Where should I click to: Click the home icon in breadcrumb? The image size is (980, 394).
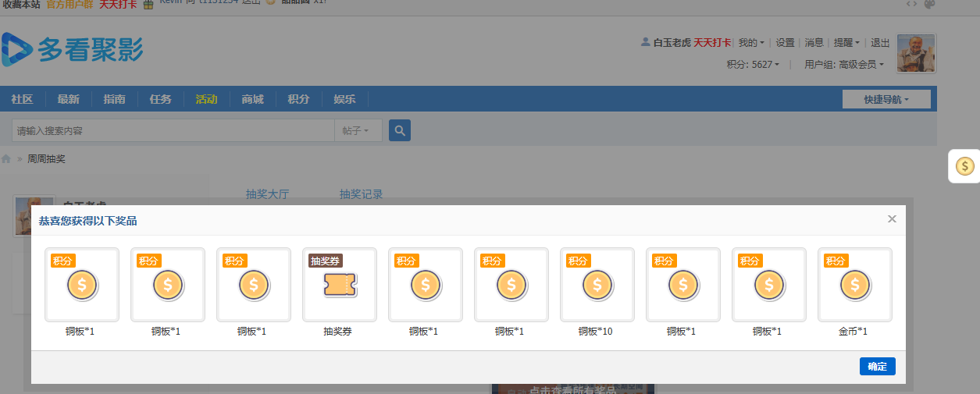[x=6, y=159]
